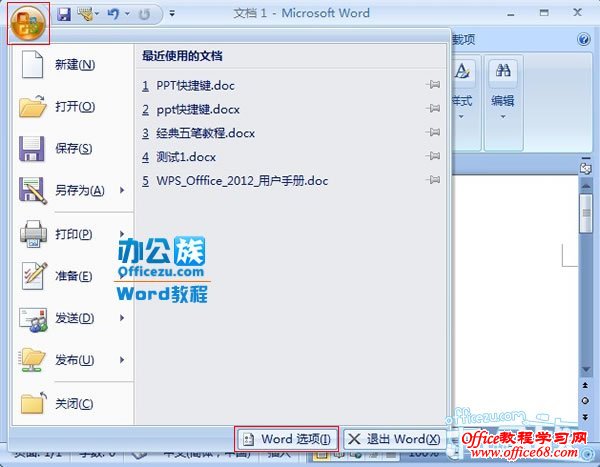Maximize the Word window
The height and width of the screenshot is (467, 600).
[x=544, y=13]
